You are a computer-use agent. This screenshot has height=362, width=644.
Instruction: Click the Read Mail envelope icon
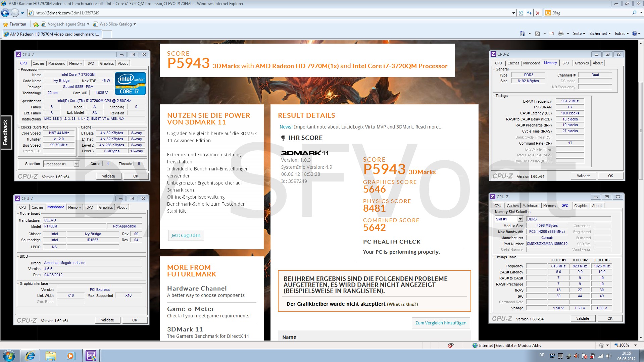point(551,34)
